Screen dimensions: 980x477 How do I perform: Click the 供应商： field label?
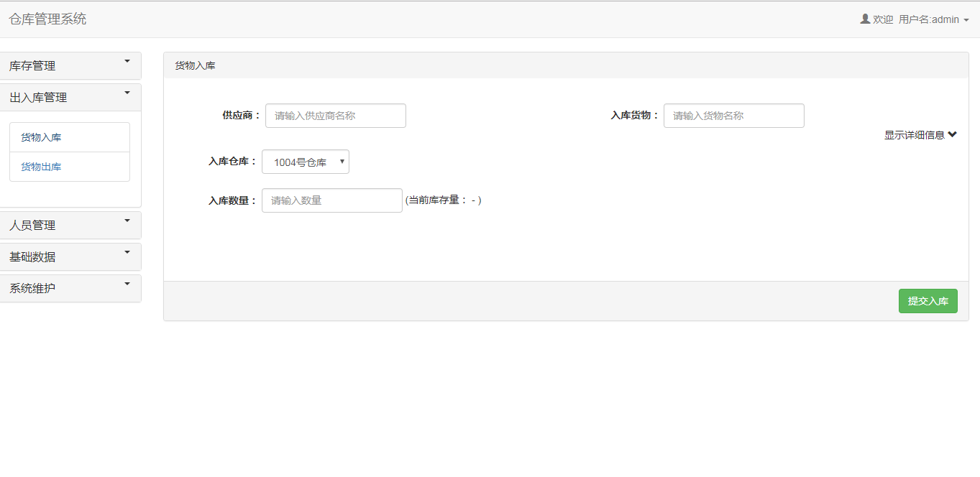pos(242,115)
